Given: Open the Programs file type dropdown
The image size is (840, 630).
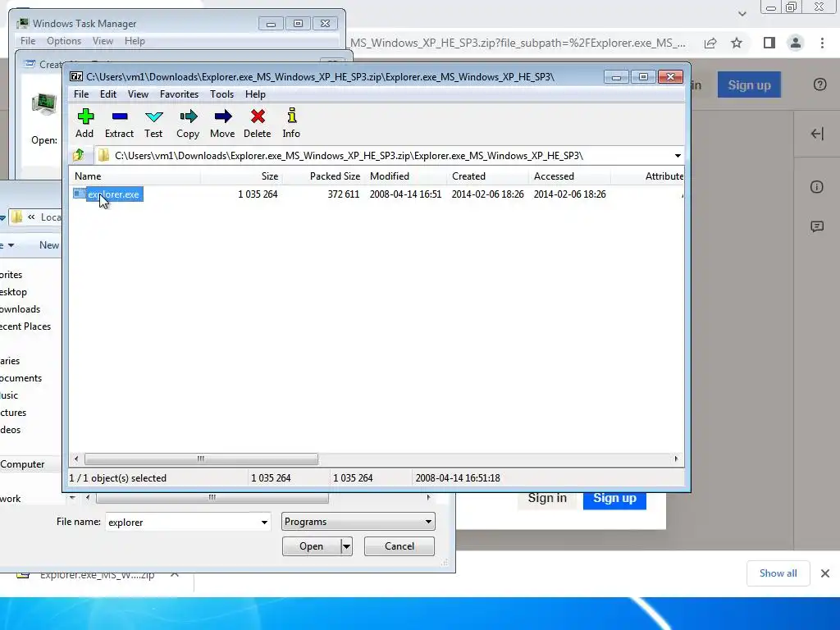Looking at the screenshot, I should click(x=358, y=522).
